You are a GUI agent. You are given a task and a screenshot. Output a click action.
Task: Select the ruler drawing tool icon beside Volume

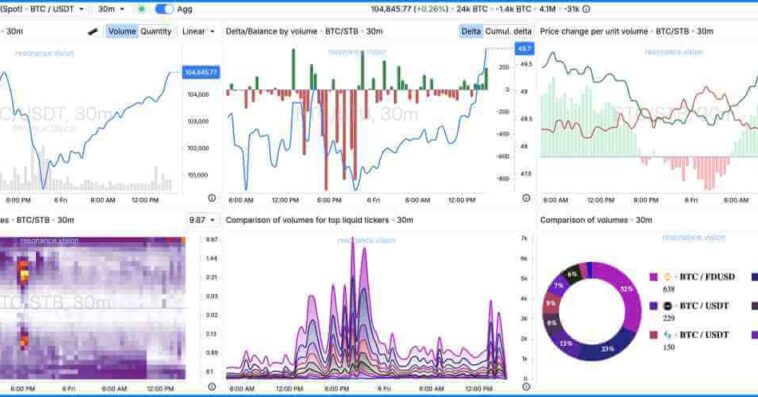(93, 31)
